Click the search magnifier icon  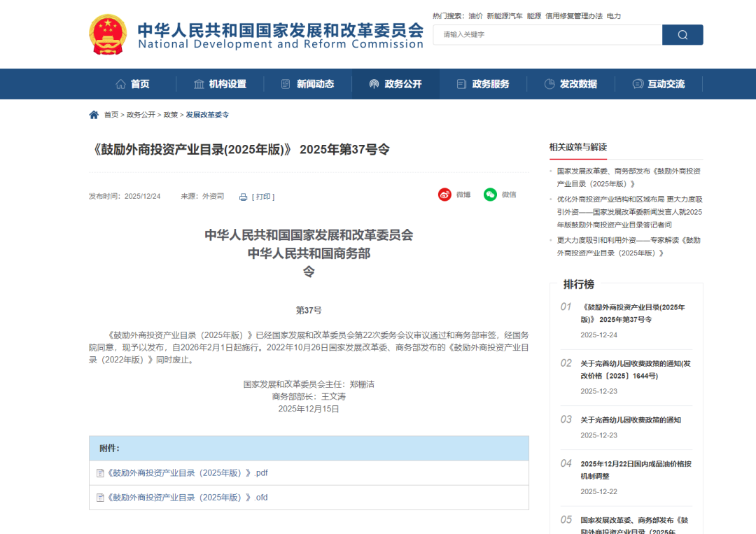coord(682,34)
